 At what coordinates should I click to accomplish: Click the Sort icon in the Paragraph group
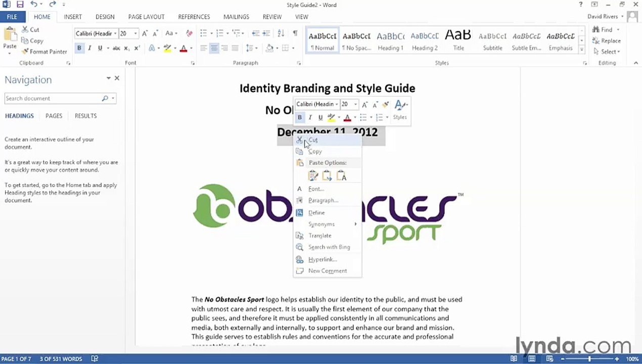coord(281,33)
